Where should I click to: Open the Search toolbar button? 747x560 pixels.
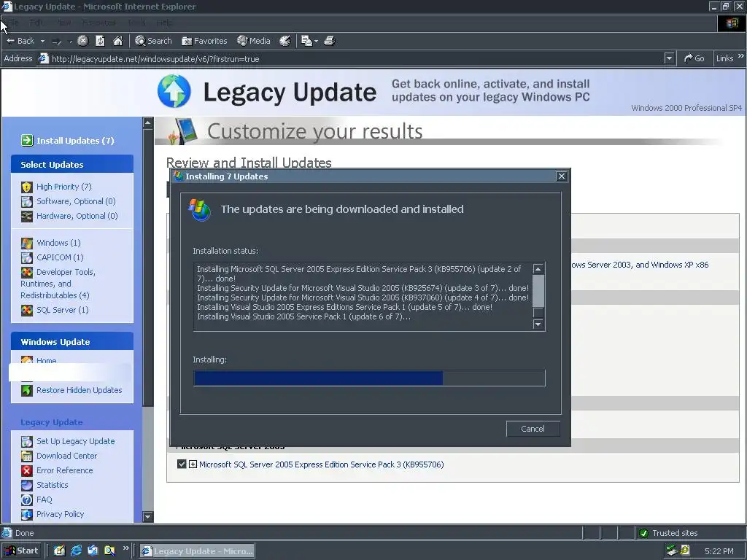153,41
